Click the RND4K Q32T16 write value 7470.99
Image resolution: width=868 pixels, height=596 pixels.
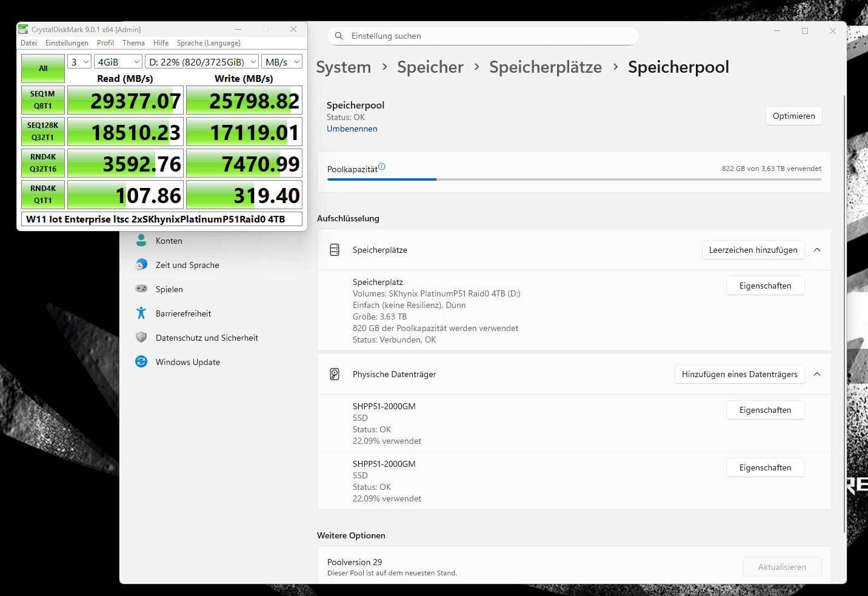(244, 163)
